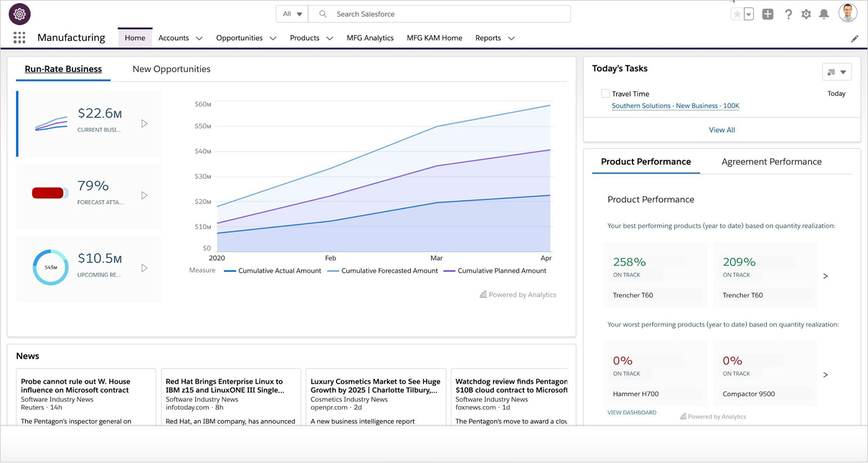Click next arrow for best performing products
The height and width of the screenshot is (463, 868).
(825, 276)
